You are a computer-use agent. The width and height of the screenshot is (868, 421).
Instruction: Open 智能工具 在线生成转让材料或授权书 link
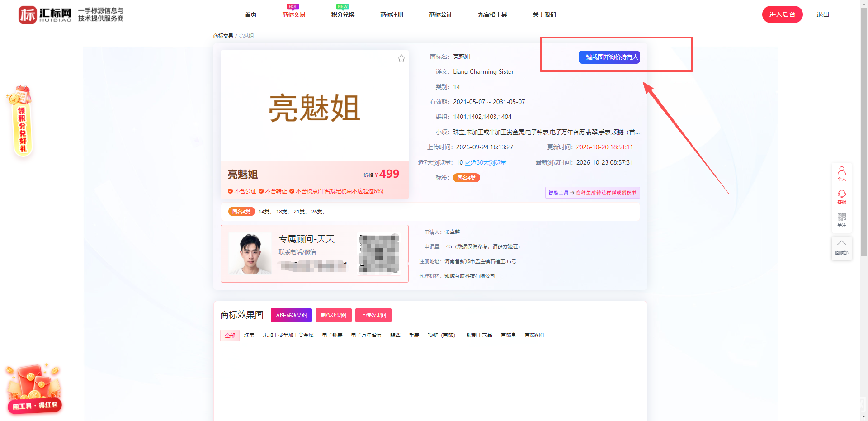[x=592, y=193]
